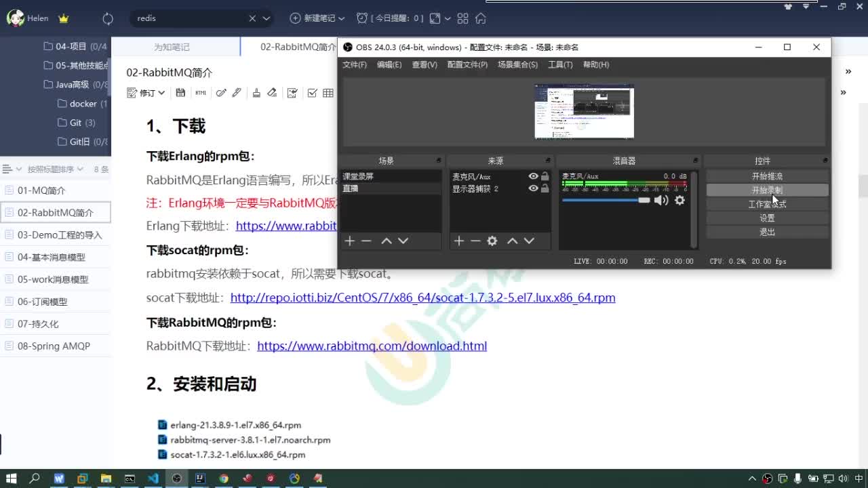Image resolution: width=868 pixels, height=488 pixels.
Task: Open the 04-项目 folder
Action: coord(75,46)
